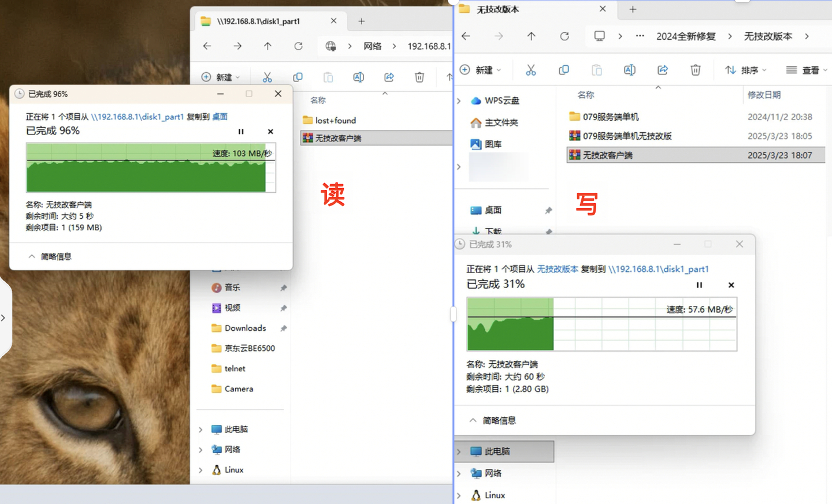Viewport: 832px width, 504px height.
Task: Open the 无技改版本 link in the 31% copy dialog
Action: [558, 269]
